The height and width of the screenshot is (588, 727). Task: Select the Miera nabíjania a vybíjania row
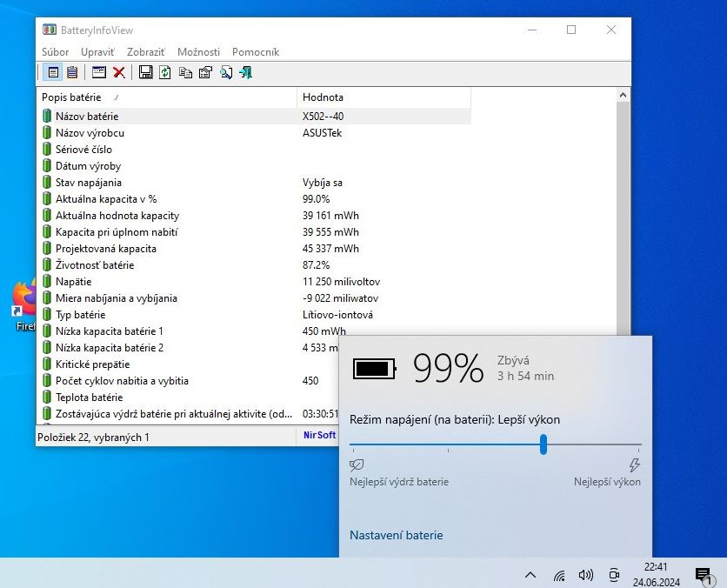[x=256, y=298]
